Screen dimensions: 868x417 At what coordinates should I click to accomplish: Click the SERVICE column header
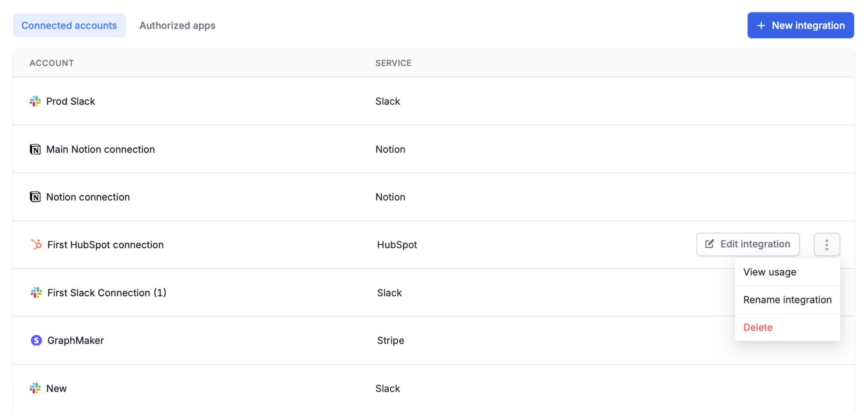(x=393, y=63)
